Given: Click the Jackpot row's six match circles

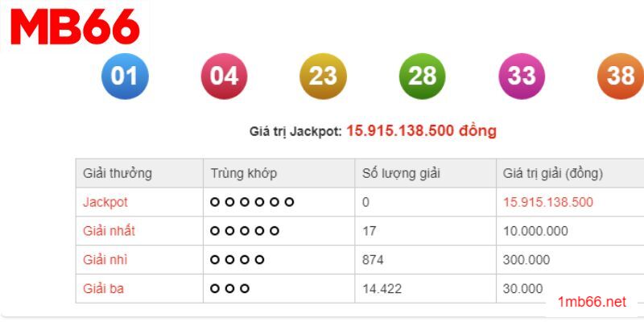Looking at the screenshot, I should pos(252,202).
